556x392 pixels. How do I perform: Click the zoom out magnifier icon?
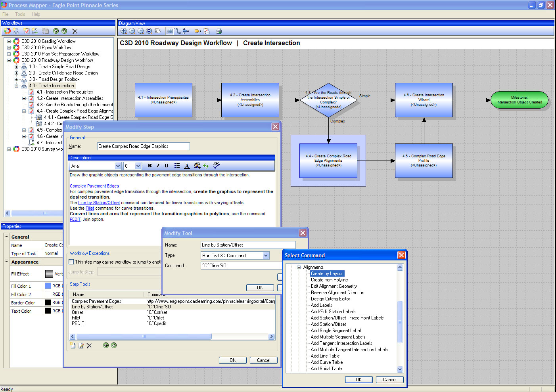click(x=141, y=31)
